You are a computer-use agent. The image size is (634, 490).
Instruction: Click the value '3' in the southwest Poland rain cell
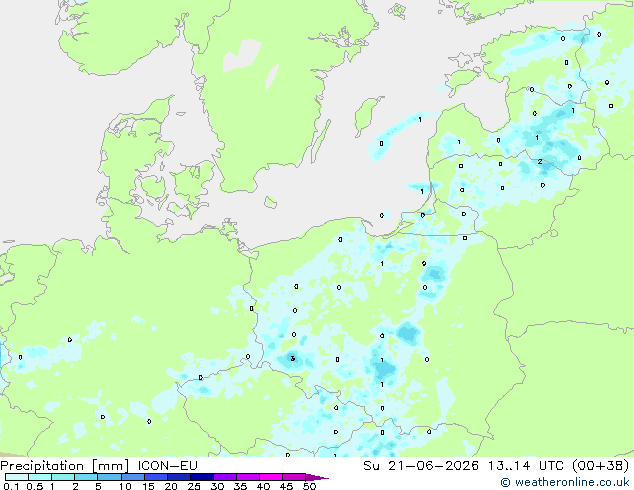293,358
